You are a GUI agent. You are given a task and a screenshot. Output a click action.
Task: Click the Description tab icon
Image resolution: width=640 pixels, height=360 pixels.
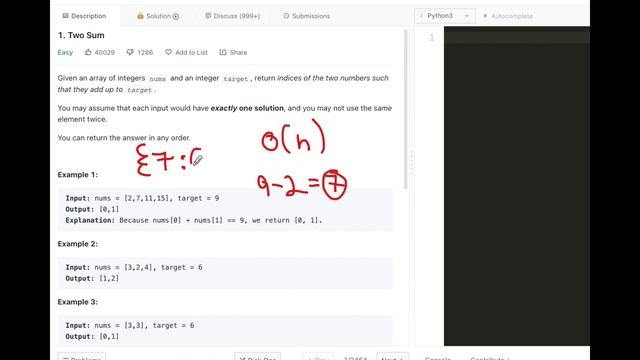coord(65,16)
